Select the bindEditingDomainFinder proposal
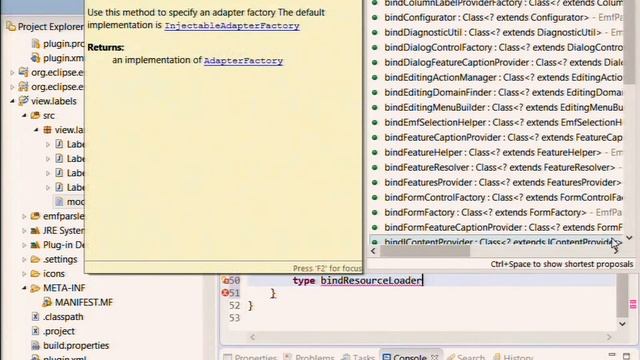The height and width of the screenshot is (360, 640). click(497, 93)
